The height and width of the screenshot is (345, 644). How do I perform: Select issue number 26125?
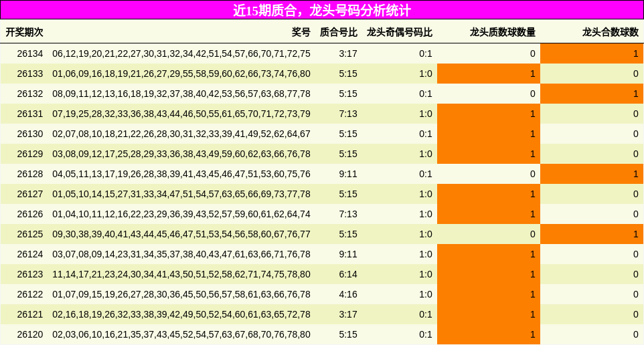30,234
